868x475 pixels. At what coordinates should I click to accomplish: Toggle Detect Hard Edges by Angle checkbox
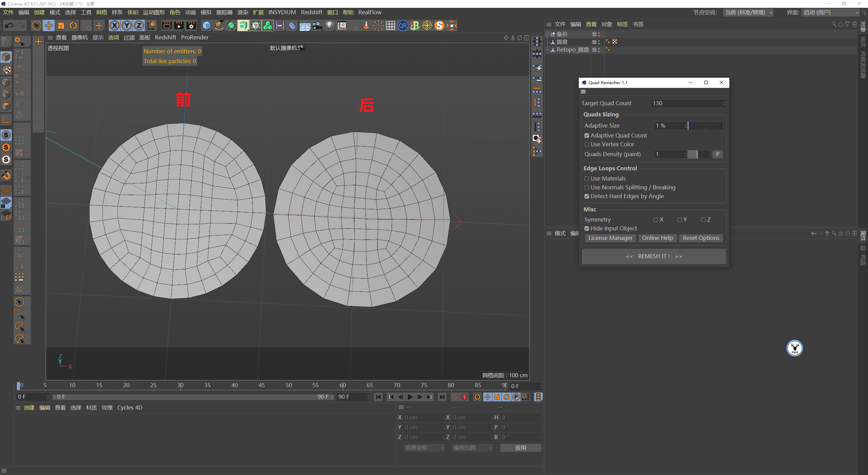tap(587, 196)
